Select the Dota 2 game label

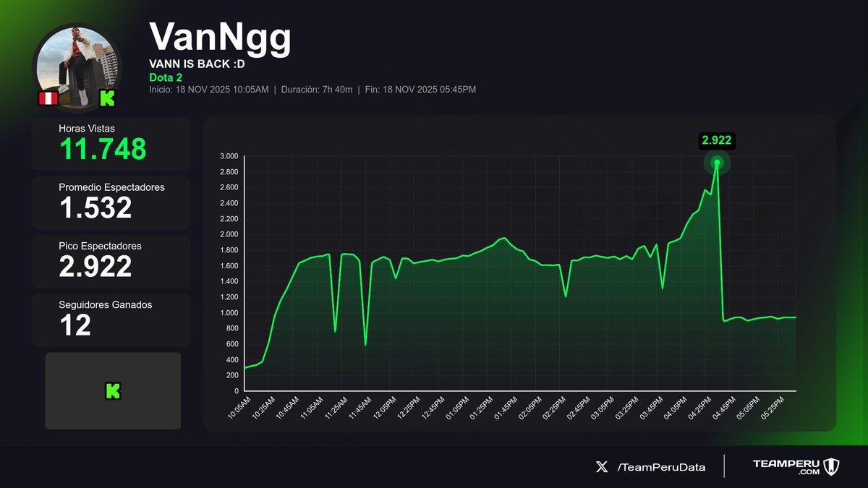(166, 77)
